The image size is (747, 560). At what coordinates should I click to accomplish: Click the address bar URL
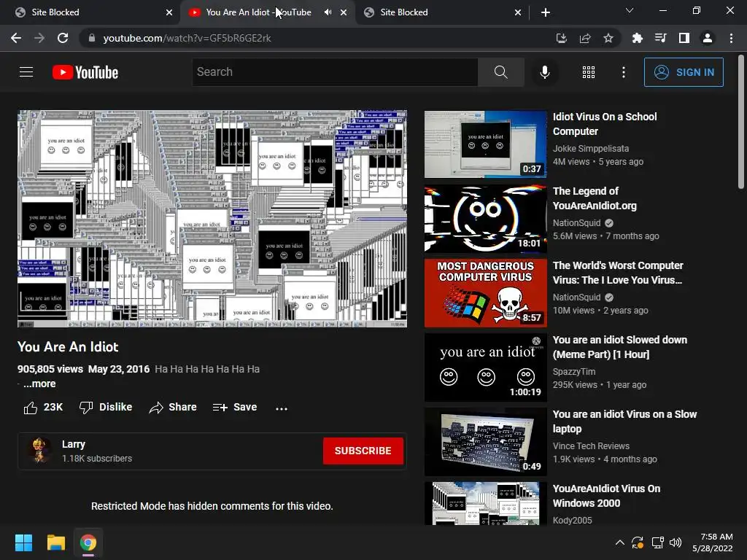tap(187, 38)
